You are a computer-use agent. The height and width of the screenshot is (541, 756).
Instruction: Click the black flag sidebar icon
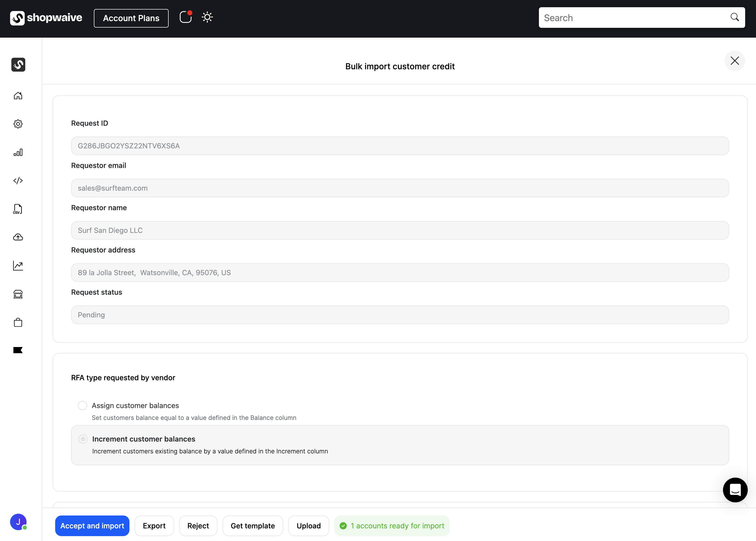[18, 350]
